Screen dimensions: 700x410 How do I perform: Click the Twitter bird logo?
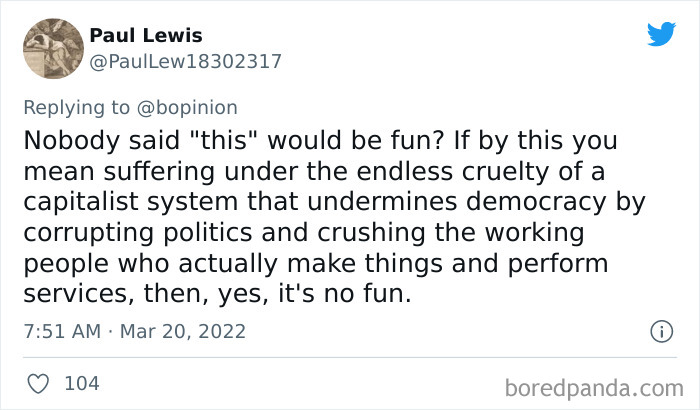661,35
